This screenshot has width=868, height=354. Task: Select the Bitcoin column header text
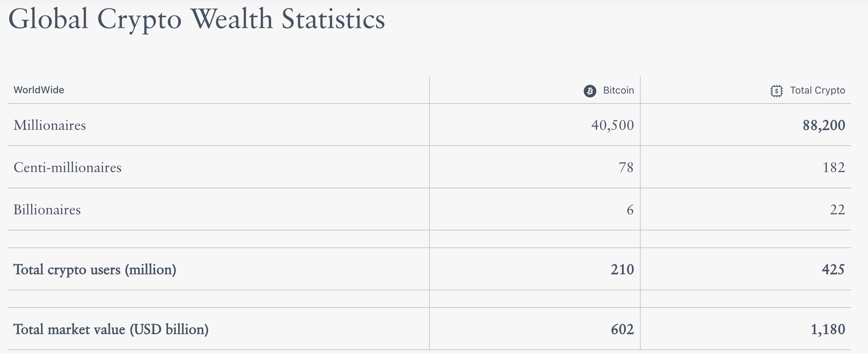[618, 90]
